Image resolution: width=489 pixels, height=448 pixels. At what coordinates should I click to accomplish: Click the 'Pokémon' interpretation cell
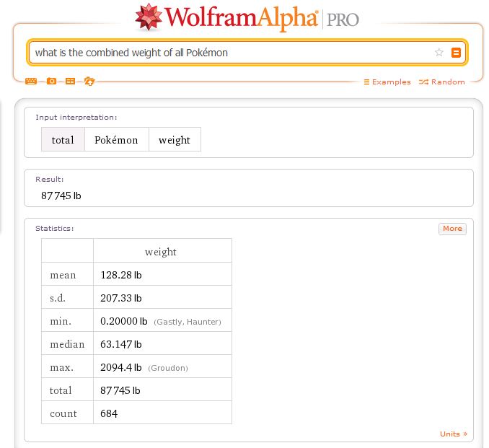(x=116, y=139)
